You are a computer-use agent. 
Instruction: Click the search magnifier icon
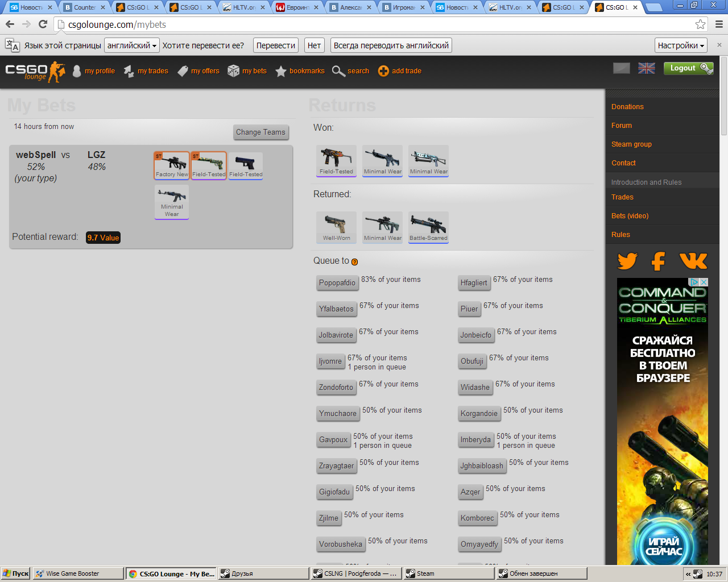[338, 71]
